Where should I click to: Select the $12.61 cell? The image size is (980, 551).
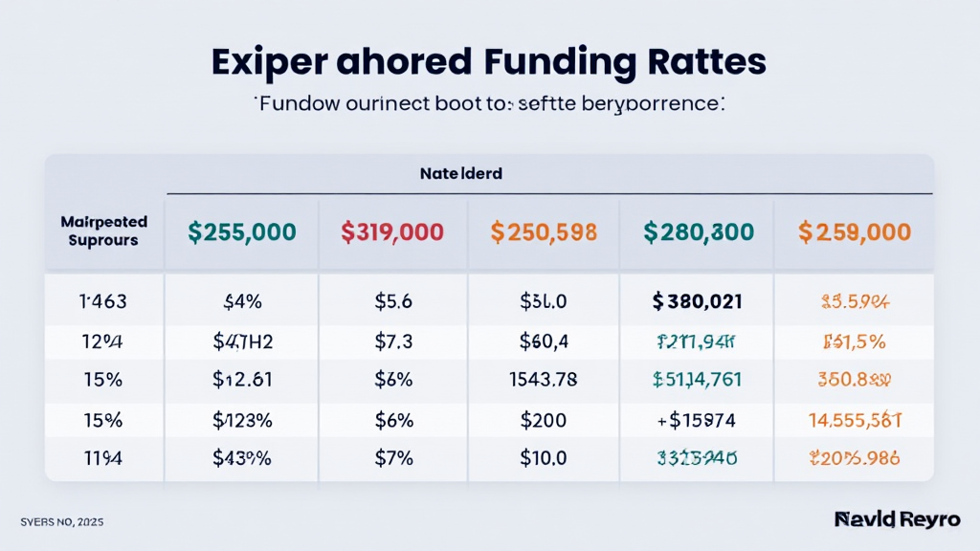coord(242,378)
